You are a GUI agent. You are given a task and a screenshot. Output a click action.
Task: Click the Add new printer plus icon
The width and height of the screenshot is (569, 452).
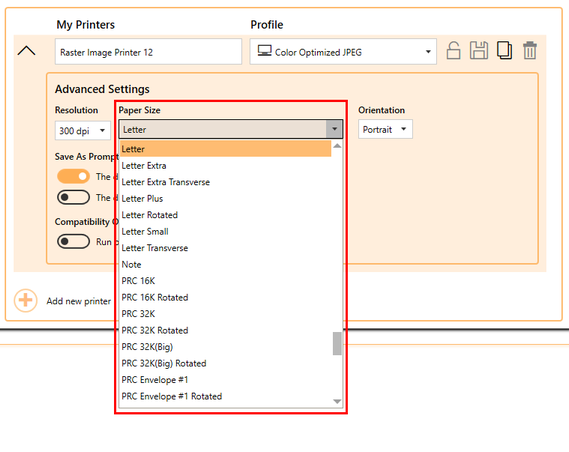tap(25, 300)
